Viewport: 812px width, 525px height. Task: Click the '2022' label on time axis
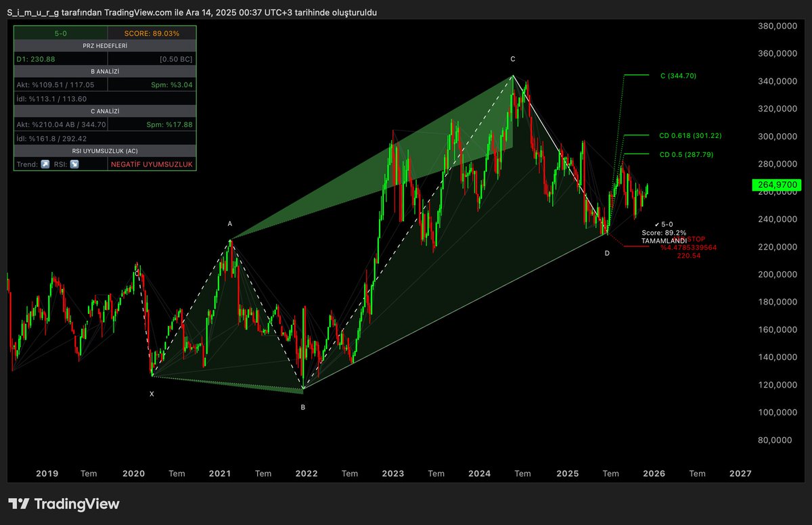pyautogui.click(x=307, y=474)
